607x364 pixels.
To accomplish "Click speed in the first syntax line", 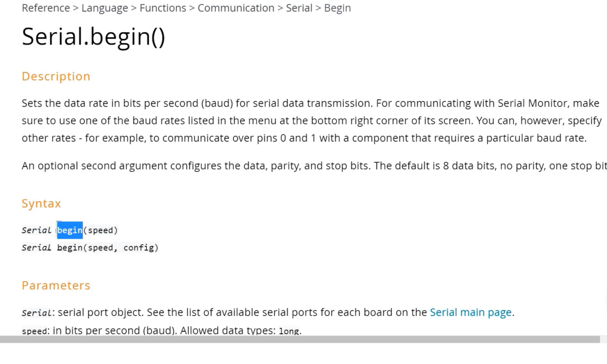I will 101,231.
